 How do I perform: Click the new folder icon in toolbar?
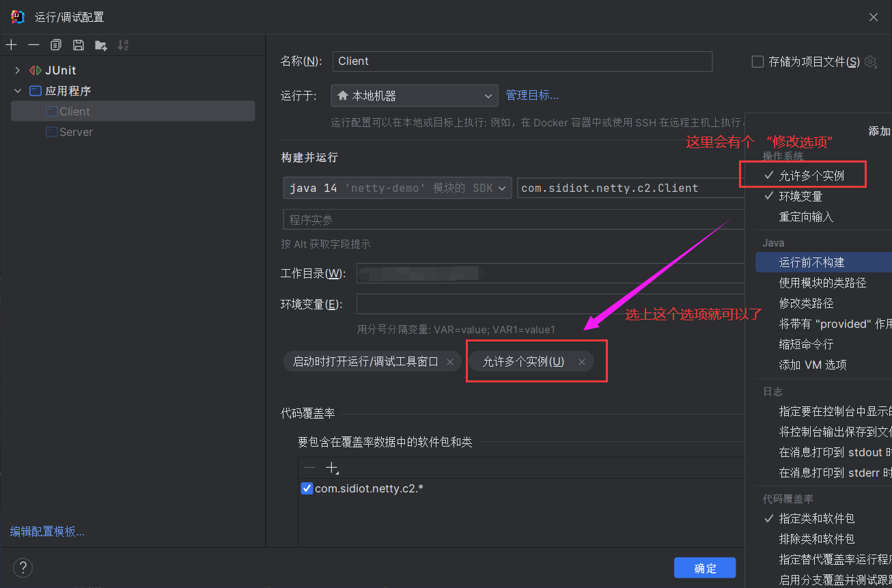pos(101,46)
